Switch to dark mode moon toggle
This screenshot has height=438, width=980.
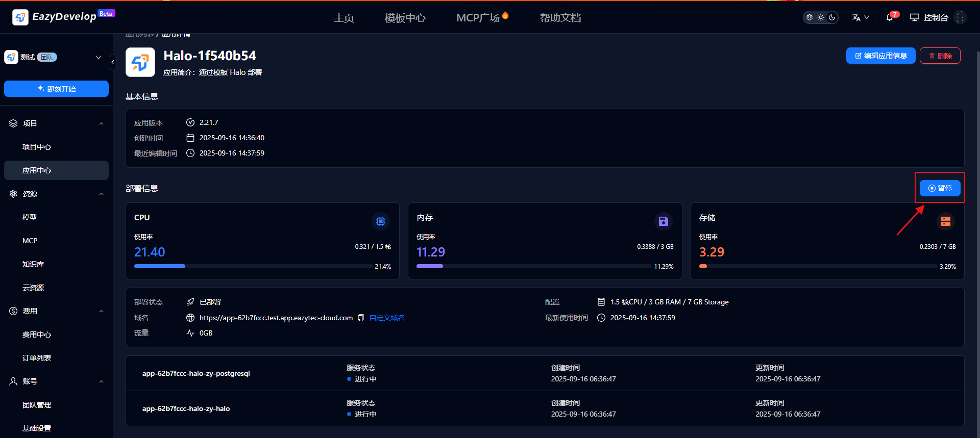point(832,17)
